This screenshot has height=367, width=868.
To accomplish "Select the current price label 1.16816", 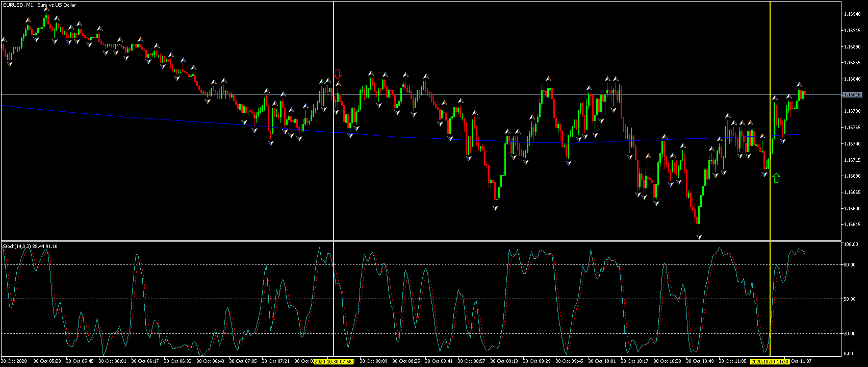I will click(852, 95).
